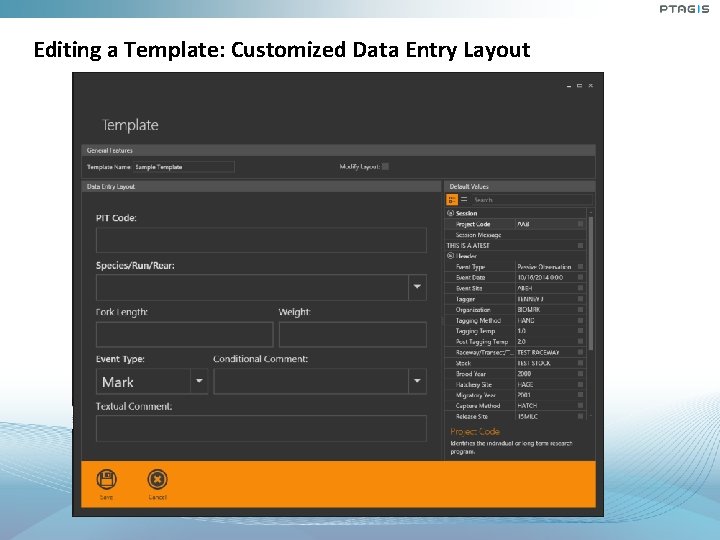720x540 pixels.
Task: Tick the Tagger row checkbox
Action: tap(580, 299)
